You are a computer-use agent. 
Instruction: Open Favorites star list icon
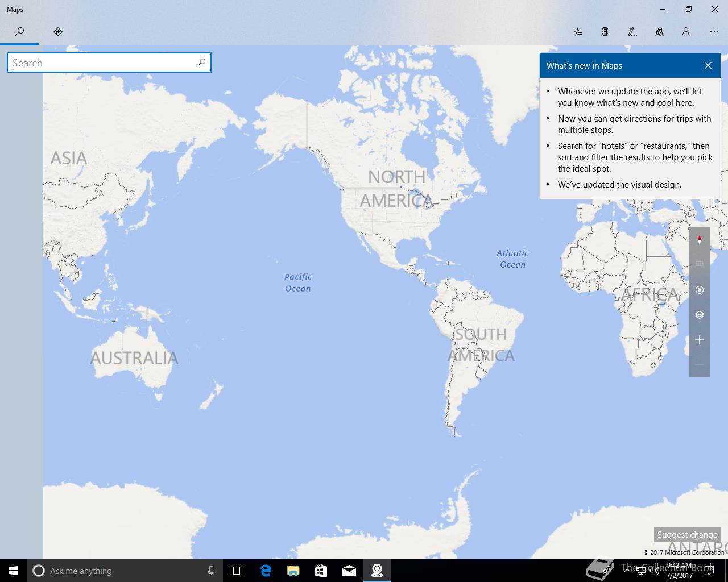tap(578, 32)
